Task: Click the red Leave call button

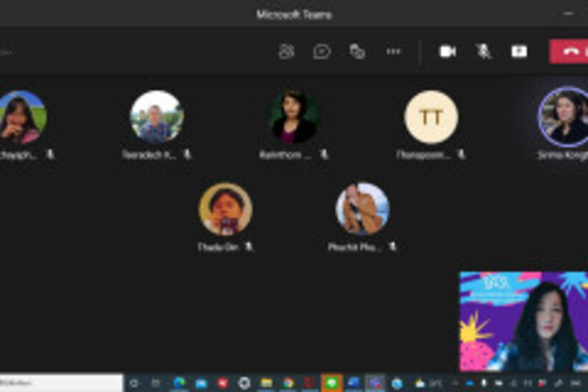Action: coord(571,52)
